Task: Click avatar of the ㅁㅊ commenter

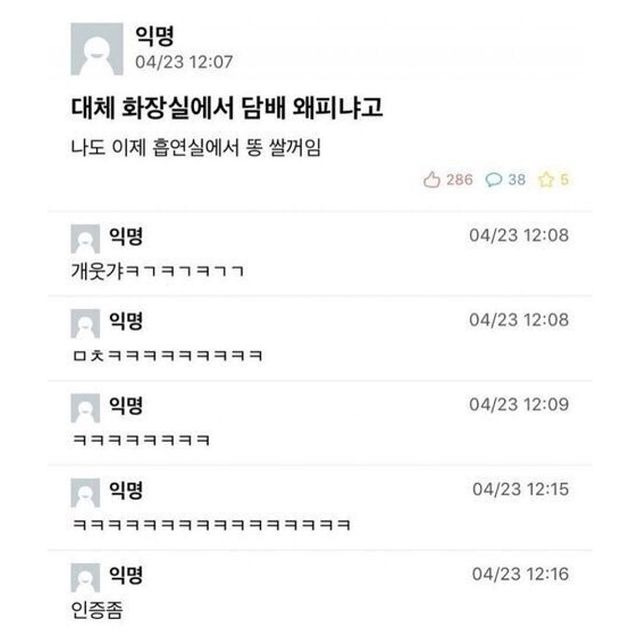Action: [85, 324]
